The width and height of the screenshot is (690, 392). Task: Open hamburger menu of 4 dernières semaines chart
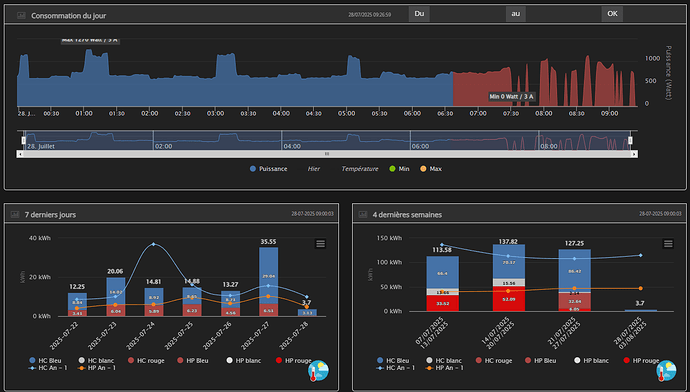tap(668, 244)
